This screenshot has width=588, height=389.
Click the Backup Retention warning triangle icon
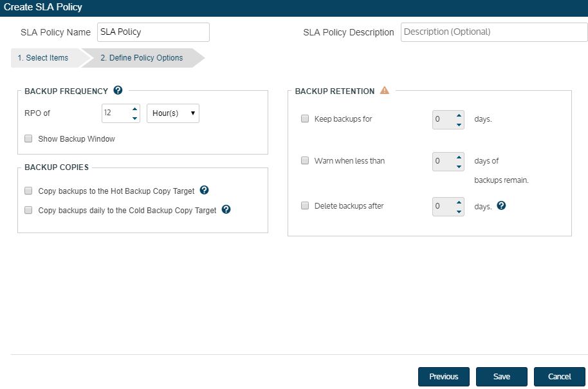(385, 91)
